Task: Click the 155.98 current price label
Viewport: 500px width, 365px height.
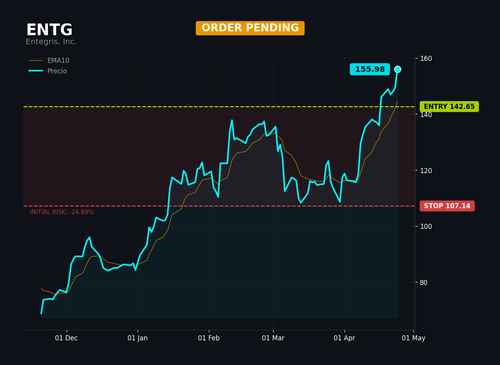Action: tap(370, 69)
